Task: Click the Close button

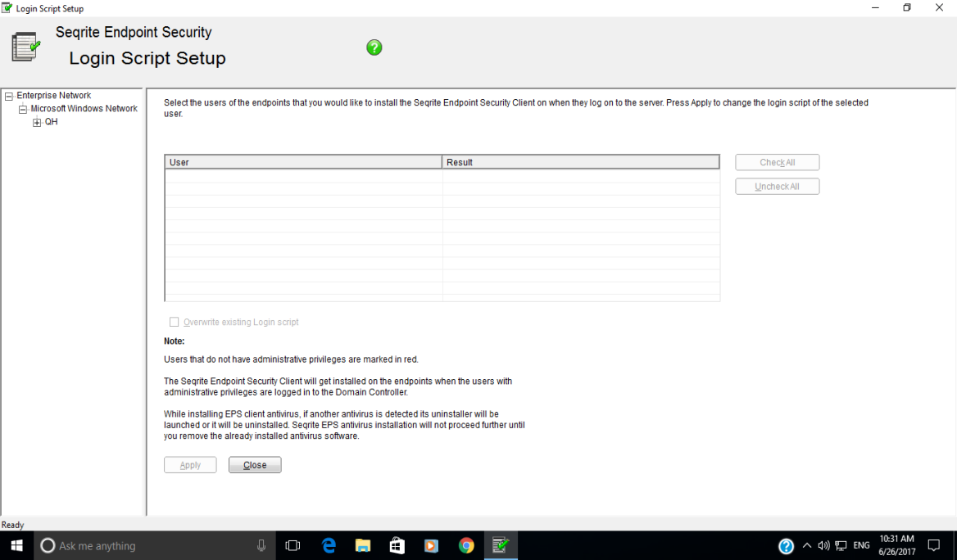Action: (255, 465)
